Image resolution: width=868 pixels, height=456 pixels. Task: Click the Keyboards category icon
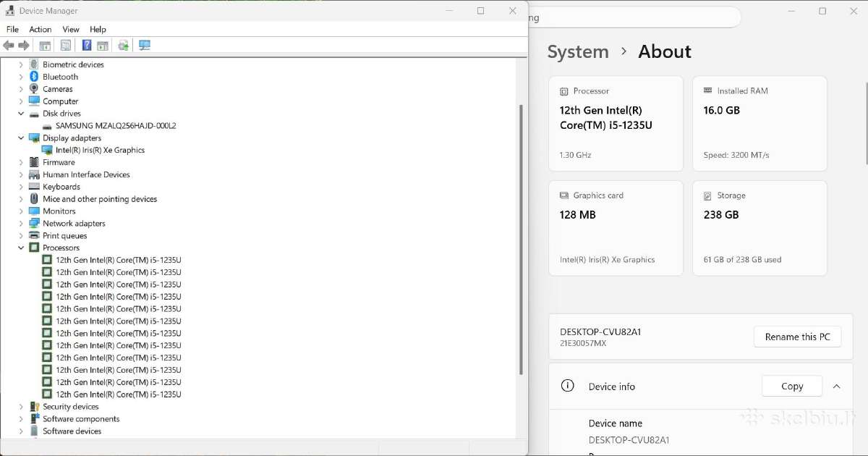coord(34,187)
